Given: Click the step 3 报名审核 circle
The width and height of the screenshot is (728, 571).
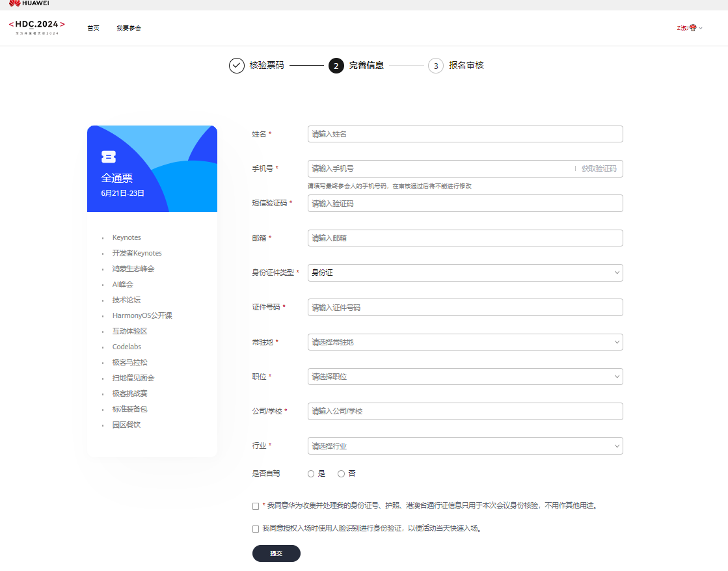Looking at the screenshot, I should [435, 66].
